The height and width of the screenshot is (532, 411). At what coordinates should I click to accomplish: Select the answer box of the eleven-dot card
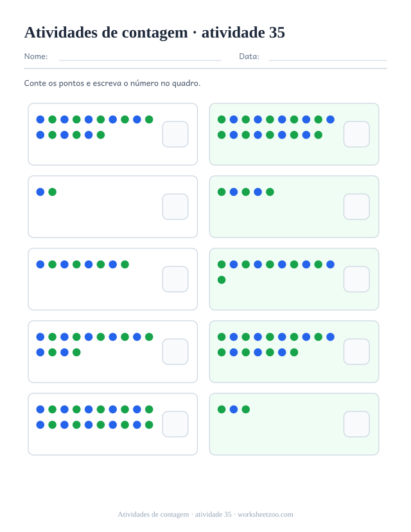(356, 279)
